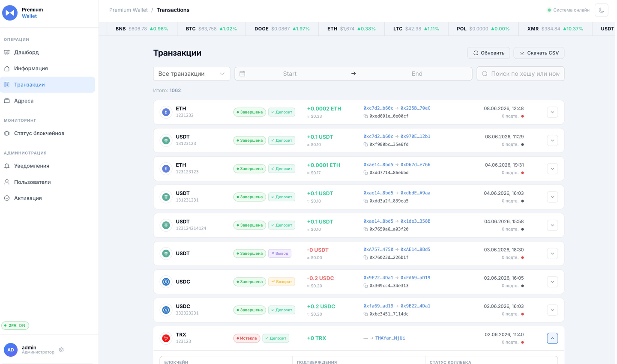
Task: Copy hash 0xdd3a2f…839ea5 icon
Action: pos(365,201)
